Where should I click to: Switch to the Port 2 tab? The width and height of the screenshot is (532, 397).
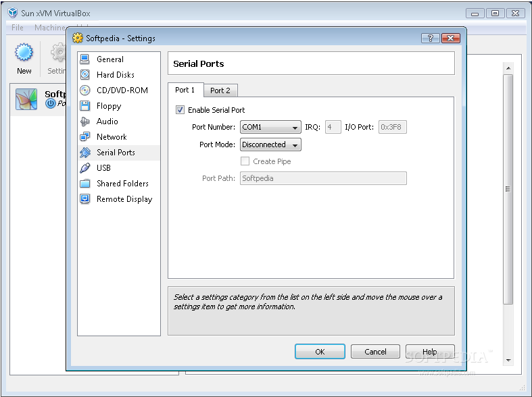click(x=220, y=90)
